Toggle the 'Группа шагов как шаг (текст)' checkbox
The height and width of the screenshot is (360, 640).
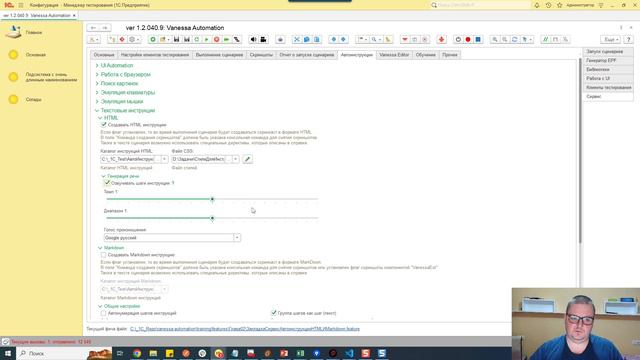tap(273, 313)
